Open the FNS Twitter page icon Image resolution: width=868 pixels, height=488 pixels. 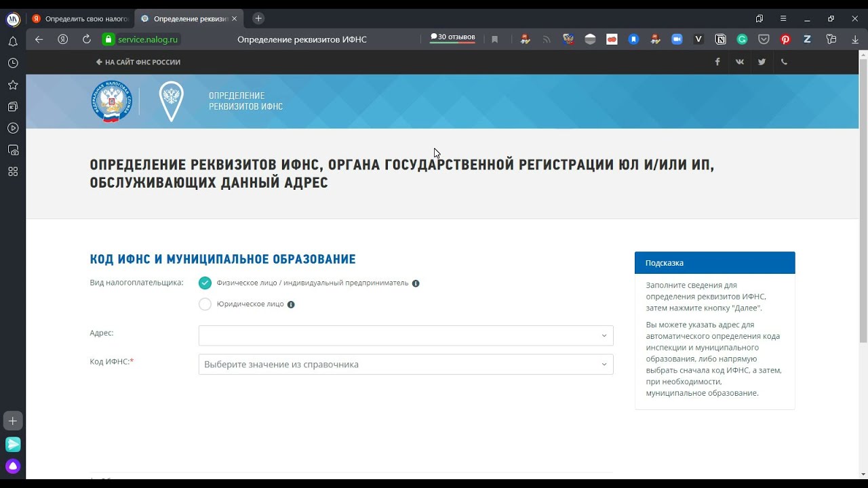point(762,62)
